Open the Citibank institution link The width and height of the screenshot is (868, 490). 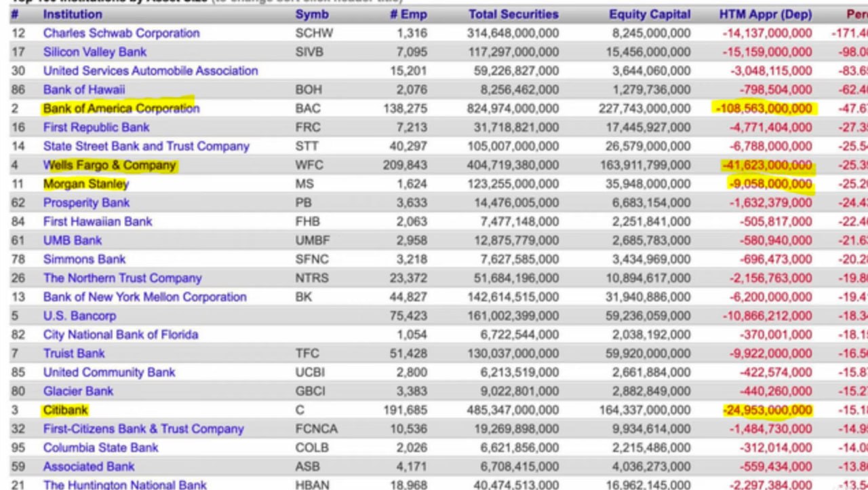click(x=66, y=410)
